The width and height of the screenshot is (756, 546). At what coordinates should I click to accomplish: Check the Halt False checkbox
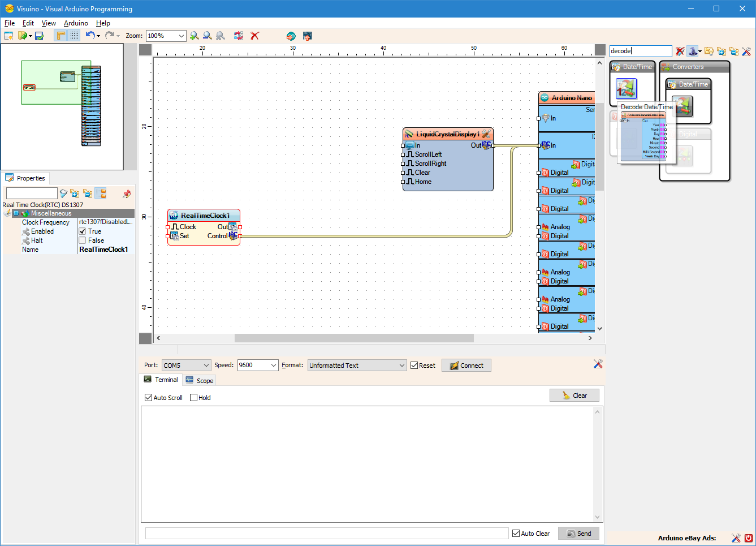[x=83, y=240]
